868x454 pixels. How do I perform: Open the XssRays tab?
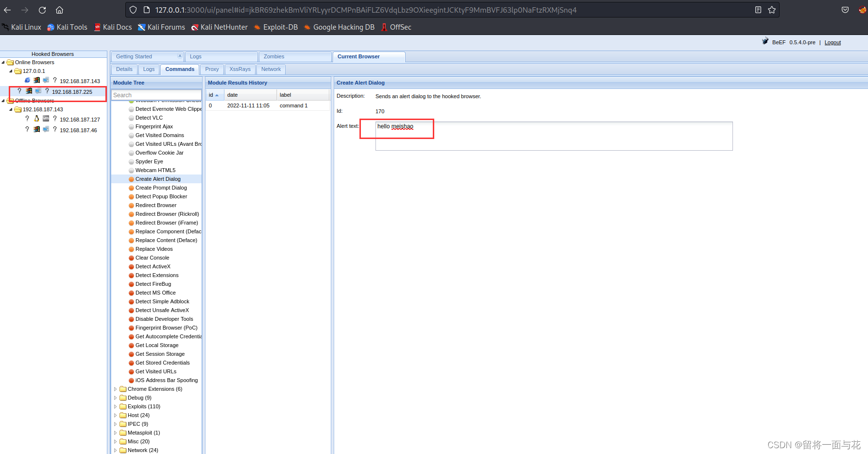(x=239, y=69)
